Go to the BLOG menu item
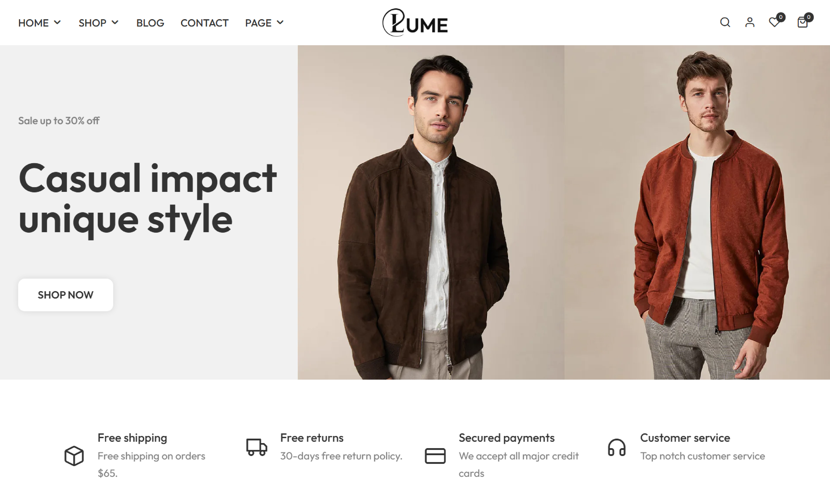Image resolution: width=830 pixels, height=504 pixels. pos(150,23)
